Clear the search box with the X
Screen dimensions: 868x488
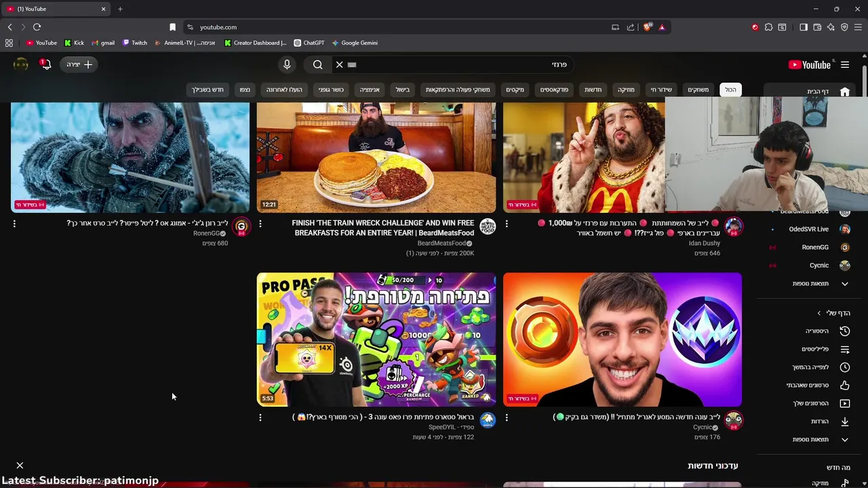pyautogui.click(x=340, y=64)
